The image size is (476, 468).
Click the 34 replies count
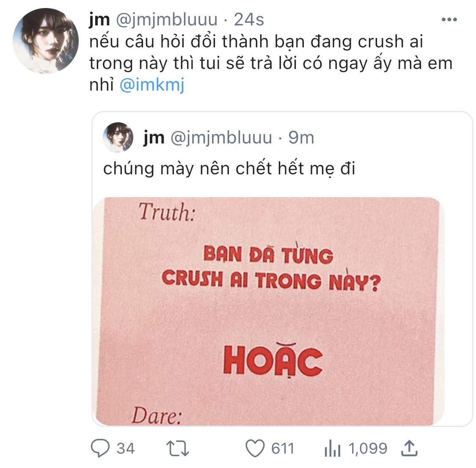(126, 449)
